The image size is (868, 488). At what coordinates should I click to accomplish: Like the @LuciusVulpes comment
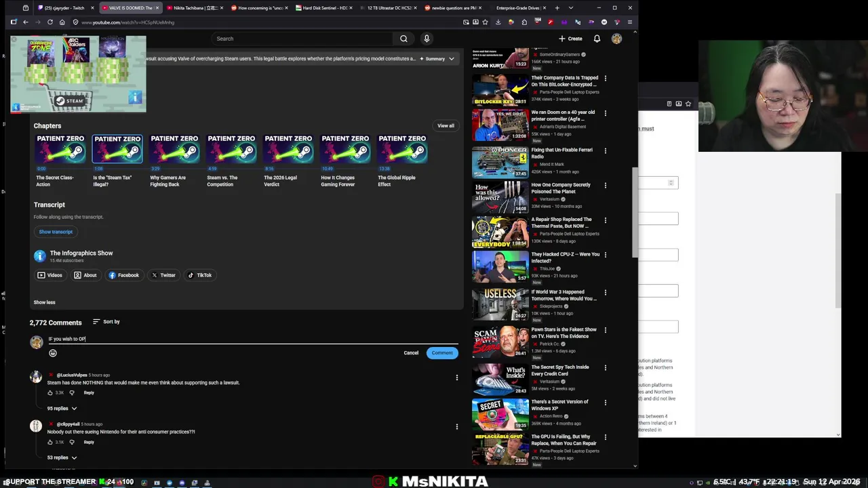coord(50,393)
